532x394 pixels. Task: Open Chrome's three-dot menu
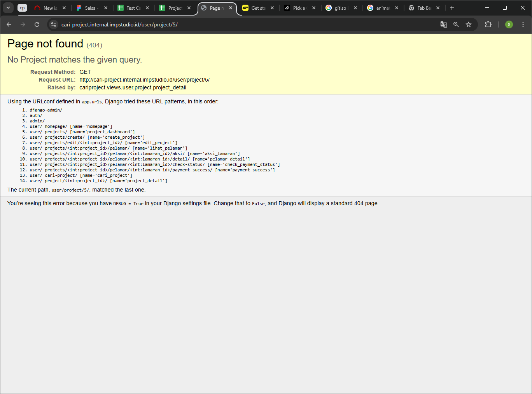[523, 24]
